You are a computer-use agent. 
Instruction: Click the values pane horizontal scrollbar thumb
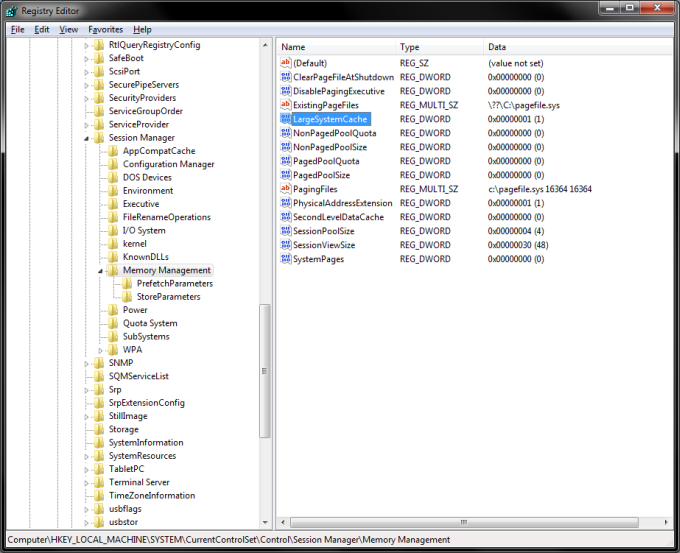(x=464, y=522)
